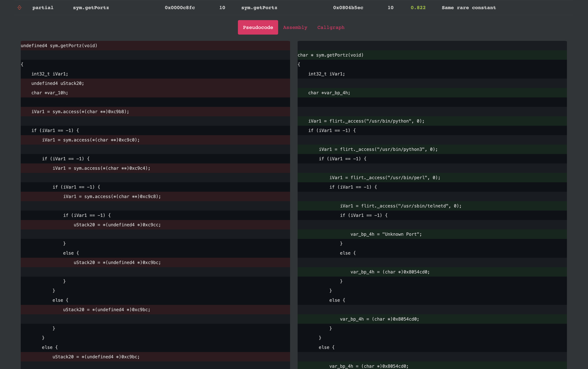Viewport: 588px width, 369px height.
Task: Collapse the sym.getPortz row expander arrow
Action: pos(19,8)
